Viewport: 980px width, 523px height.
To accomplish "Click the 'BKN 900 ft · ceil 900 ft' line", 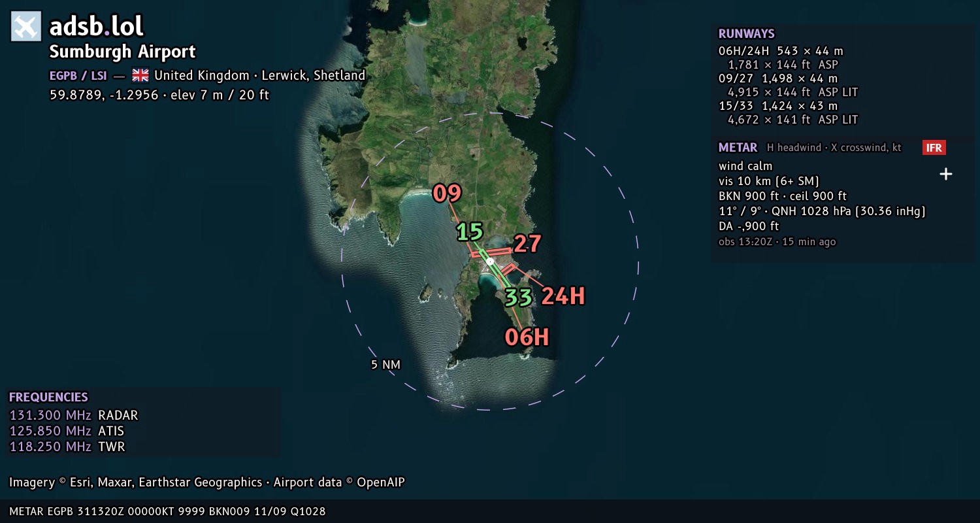I will coord(783,196).
